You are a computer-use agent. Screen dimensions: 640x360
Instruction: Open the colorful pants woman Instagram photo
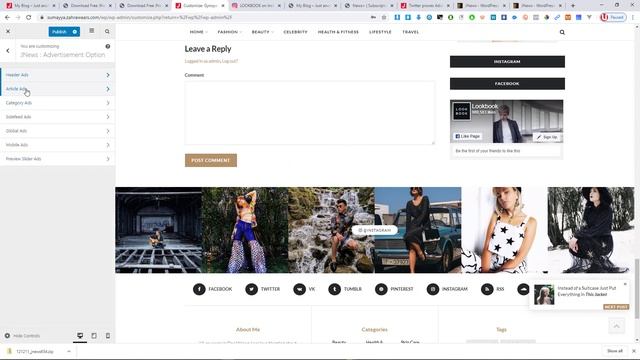(245, 230)
